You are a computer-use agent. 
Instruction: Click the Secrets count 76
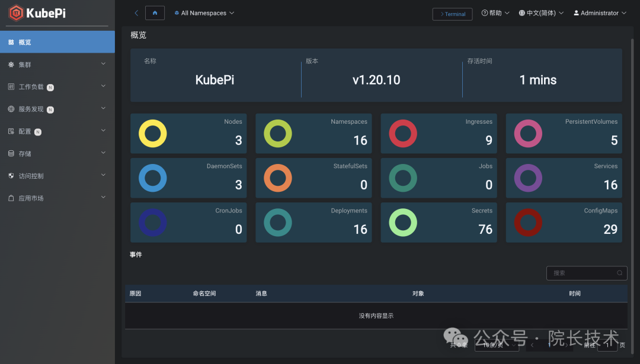485,230
